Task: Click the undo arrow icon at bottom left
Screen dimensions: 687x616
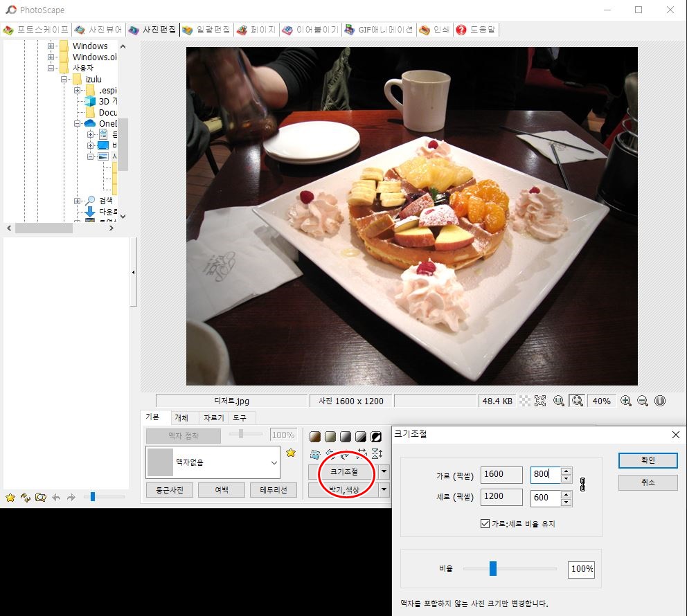Action: (x=56, y=498)
